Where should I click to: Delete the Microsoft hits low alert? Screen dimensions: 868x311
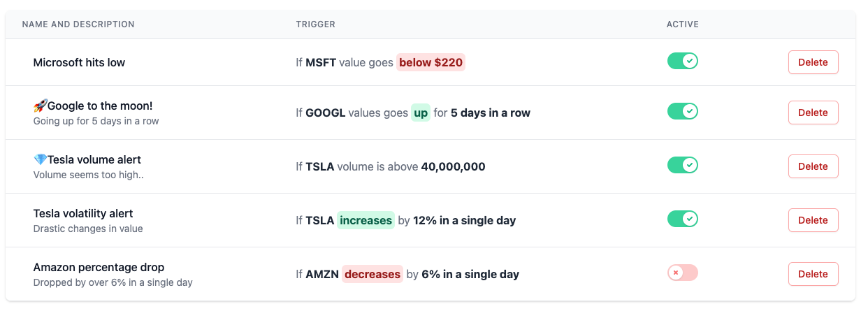tap(813, 62)
